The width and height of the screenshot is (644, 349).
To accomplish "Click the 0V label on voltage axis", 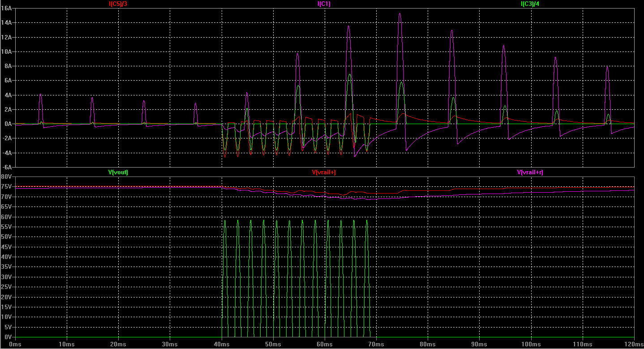I will click(8, 337).
